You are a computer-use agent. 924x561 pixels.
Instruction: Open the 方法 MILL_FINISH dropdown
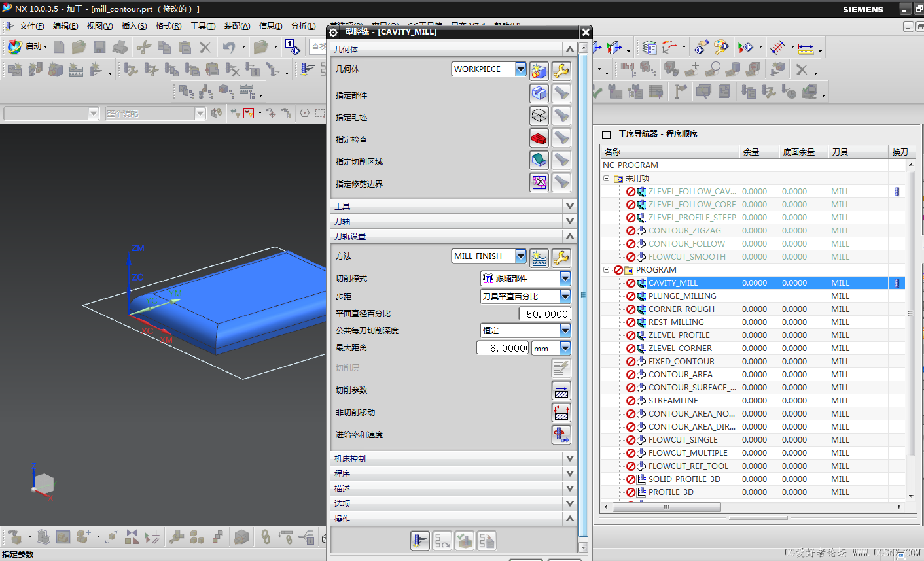pos(521,256)
